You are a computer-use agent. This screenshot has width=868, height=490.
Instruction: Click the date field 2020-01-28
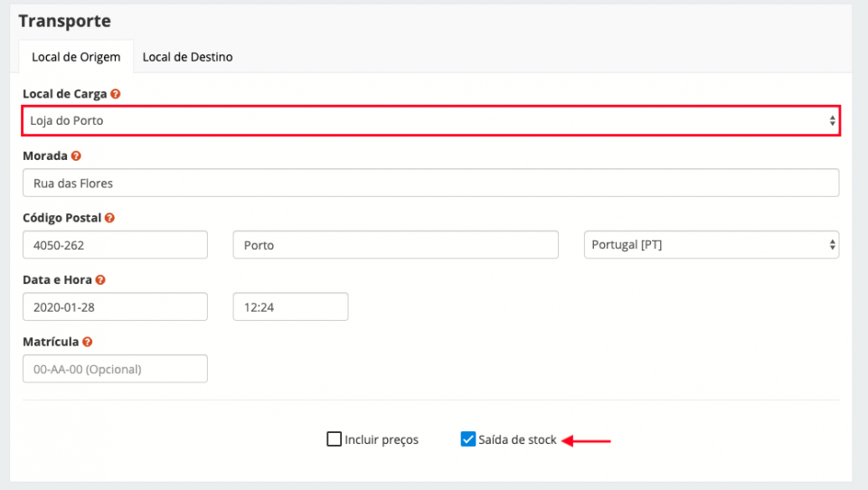tap(115, 306)
